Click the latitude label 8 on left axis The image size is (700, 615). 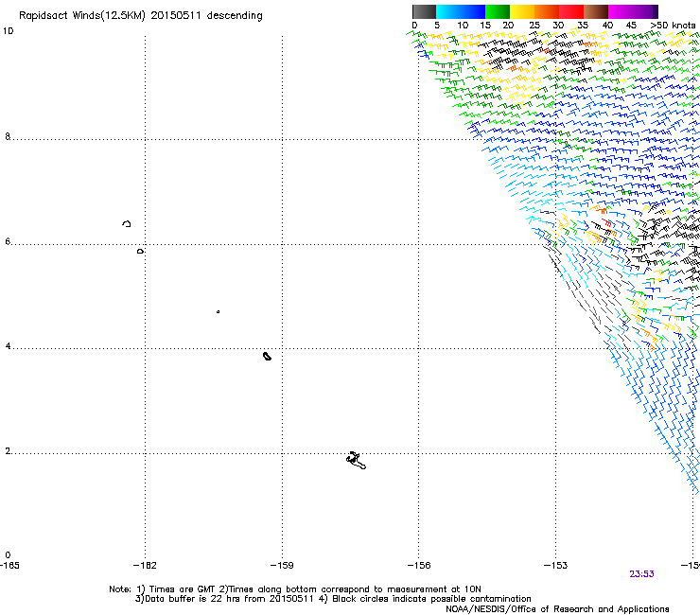tap(8, 136)
